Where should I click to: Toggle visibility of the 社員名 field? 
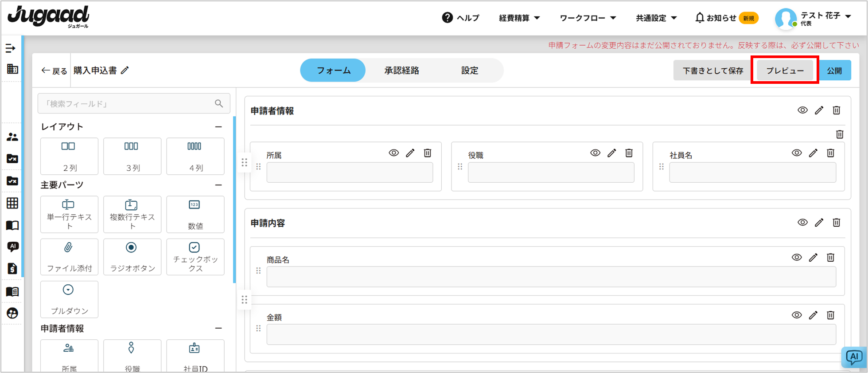797,153
